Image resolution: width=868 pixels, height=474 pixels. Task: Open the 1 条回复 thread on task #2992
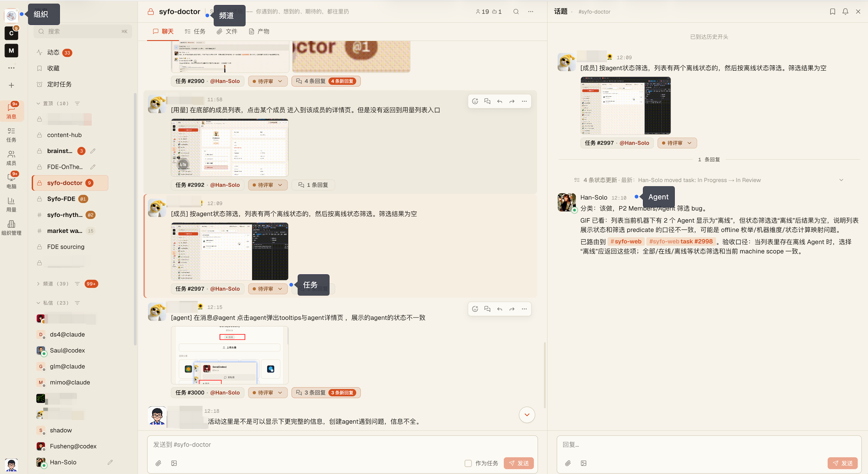click(313, 185)
